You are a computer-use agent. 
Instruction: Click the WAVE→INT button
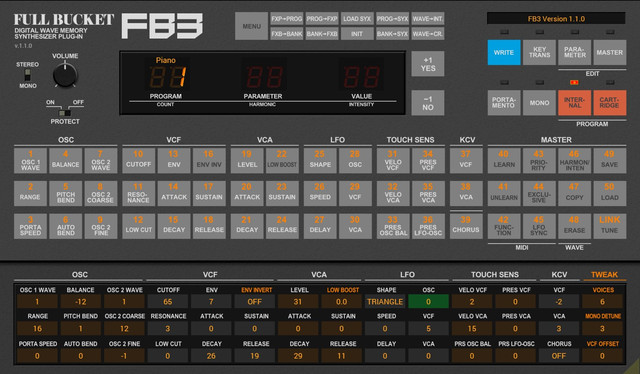click(x=428, y=19)
